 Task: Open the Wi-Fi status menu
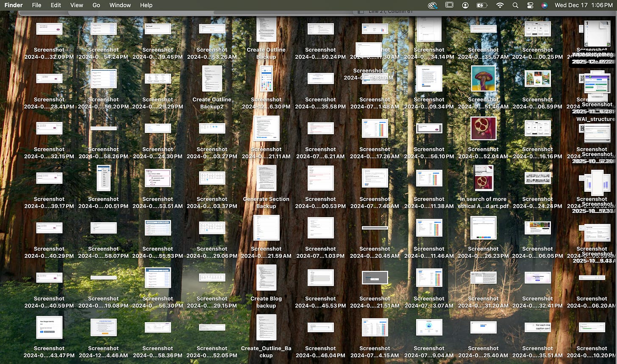(x=500, y=5)
